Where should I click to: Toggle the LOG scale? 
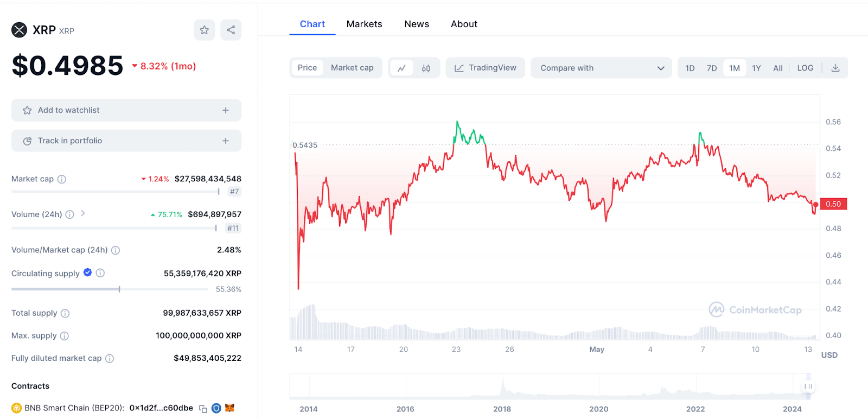tap(805, 68)
